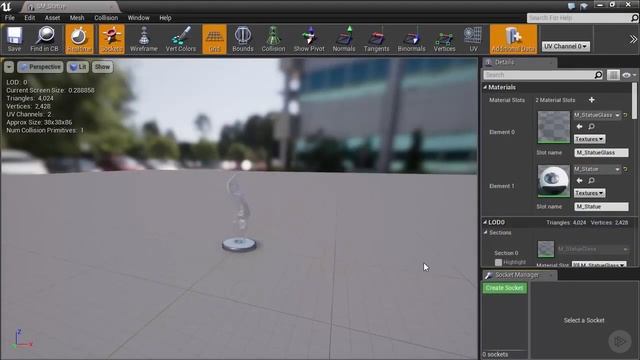Open the Asset menu
Screen dimensions: 640x360
click(52, 18)
